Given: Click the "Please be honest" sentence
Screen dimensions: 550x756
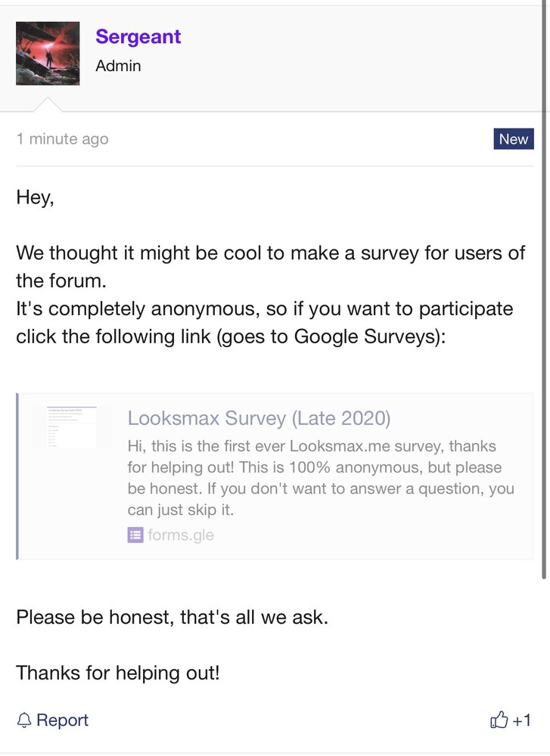Looking at the screenshot, I should point(172,617).
